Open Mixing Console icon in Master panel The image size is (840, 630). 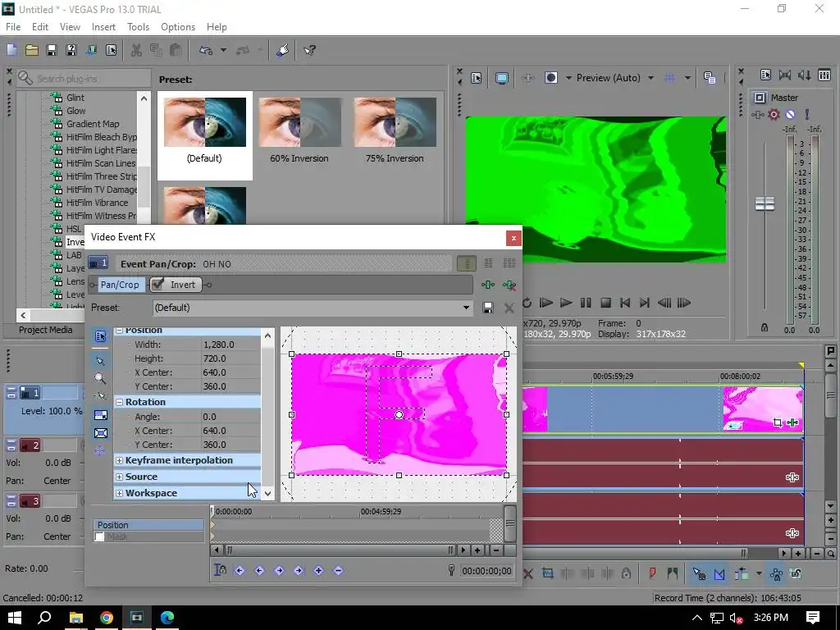pos(824,75)
